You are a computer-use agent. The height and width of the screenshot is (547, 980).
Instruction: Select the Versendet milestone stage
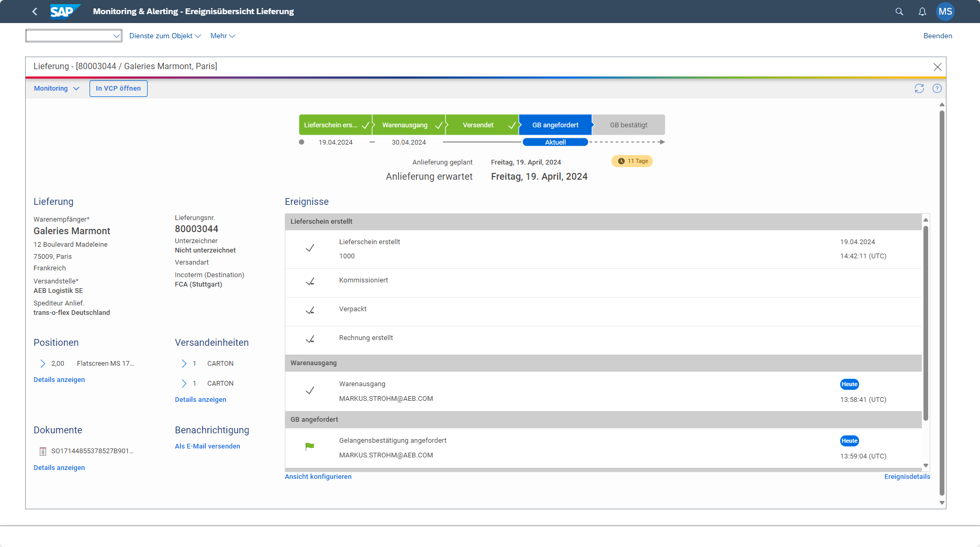(x=477, y=125)
